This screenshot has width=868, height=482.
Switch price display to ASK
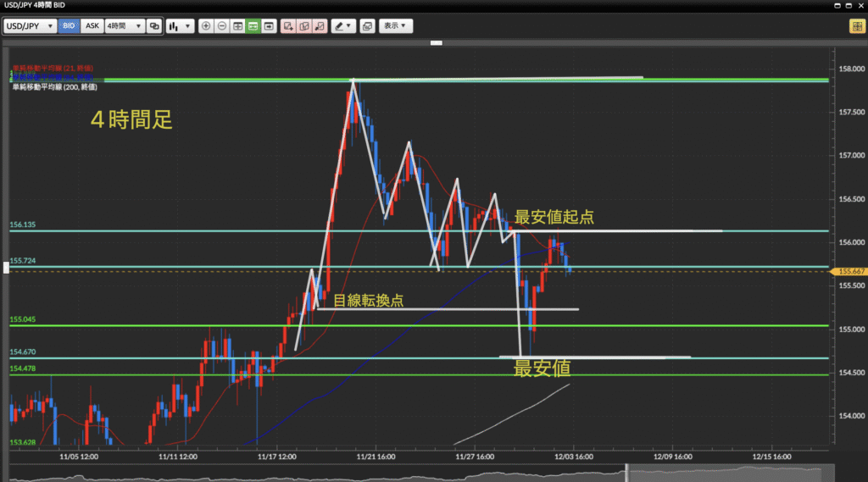pos(92,26)
